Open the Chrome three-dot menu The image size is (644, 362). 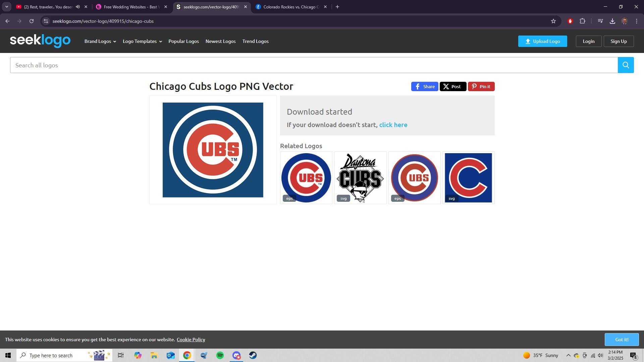pyautogui.click(x=637, y=21)
